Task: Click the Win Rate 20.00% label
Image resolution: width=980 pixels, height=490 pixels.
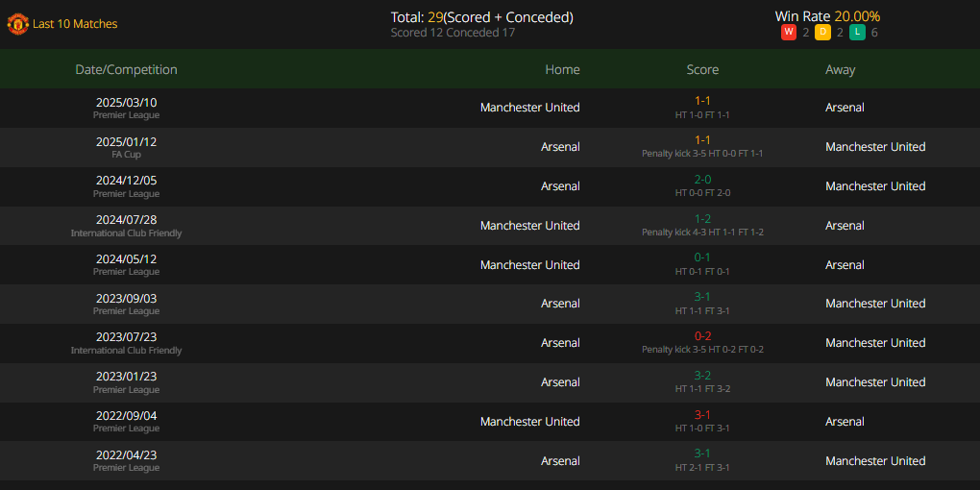Action: [827, 17]
